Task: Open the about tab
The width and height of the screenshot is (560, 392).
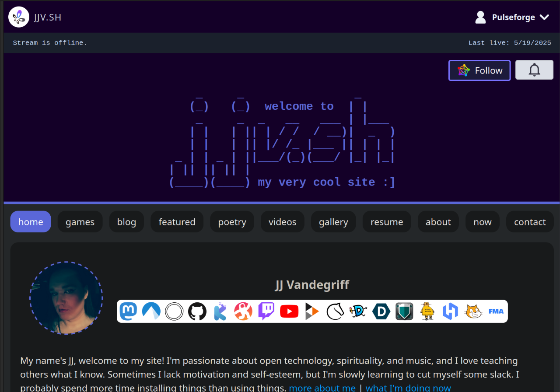Action: click(438, 222)
